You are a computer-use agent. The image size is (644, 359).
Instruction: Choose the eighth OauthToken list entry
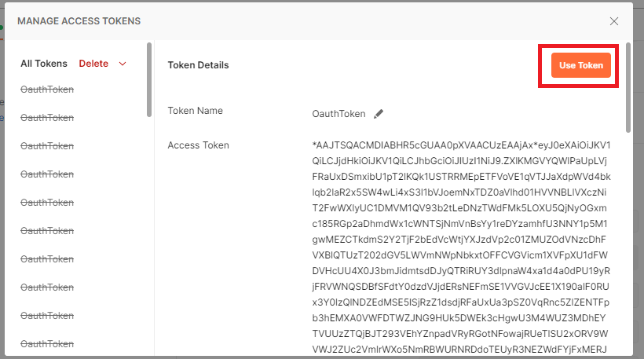tap(47, 288)
